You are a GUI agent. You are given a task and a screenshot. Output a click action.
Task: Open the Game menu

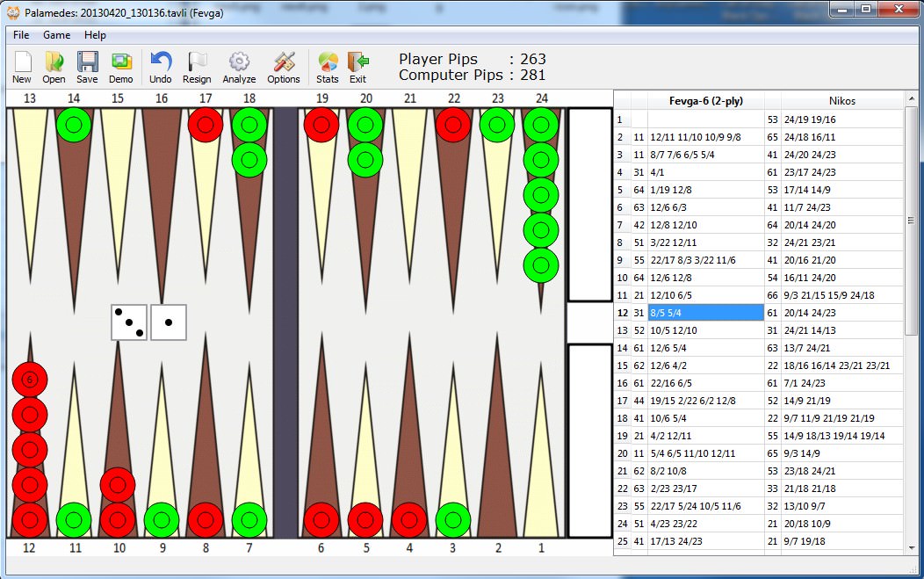coord(57,35)
